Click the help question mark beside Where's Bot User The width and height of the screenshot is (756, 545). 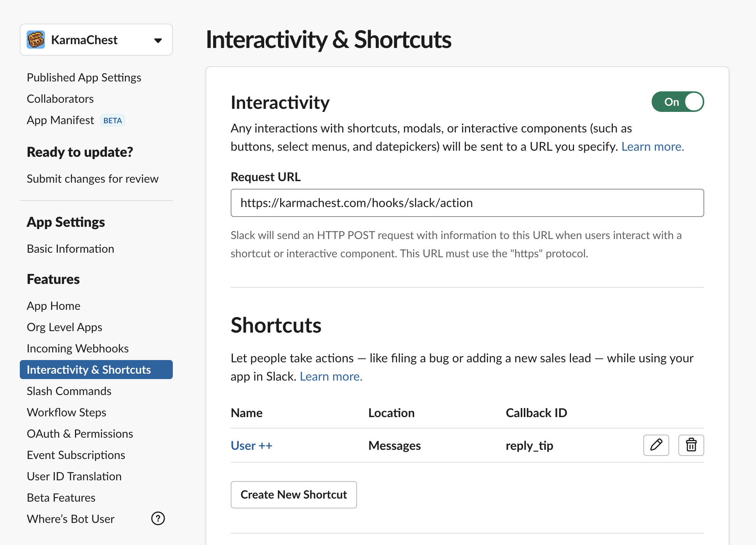point(158,518)
